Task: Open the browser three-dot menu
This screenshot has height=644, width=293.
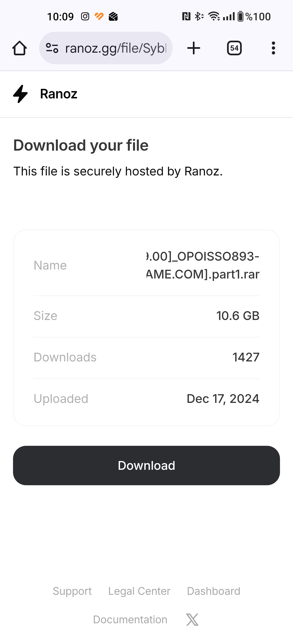Action: (x=273, y=48)
